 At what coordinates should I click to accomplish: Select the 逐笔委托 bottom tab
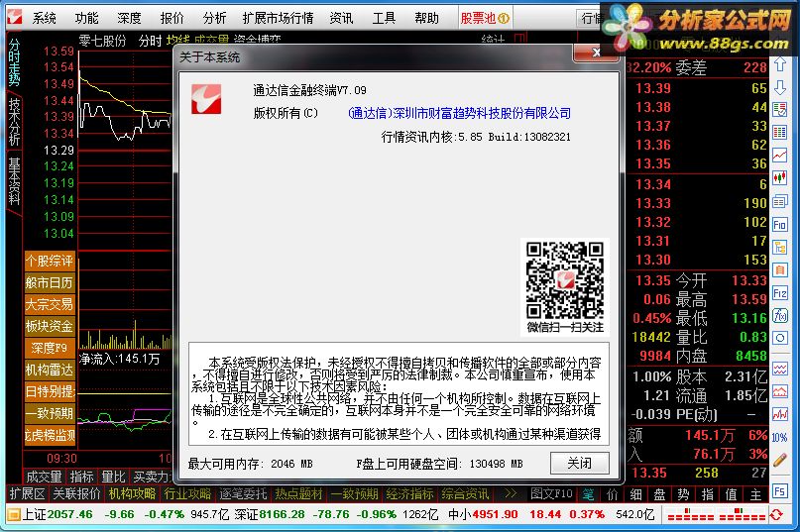click(243, 493)
